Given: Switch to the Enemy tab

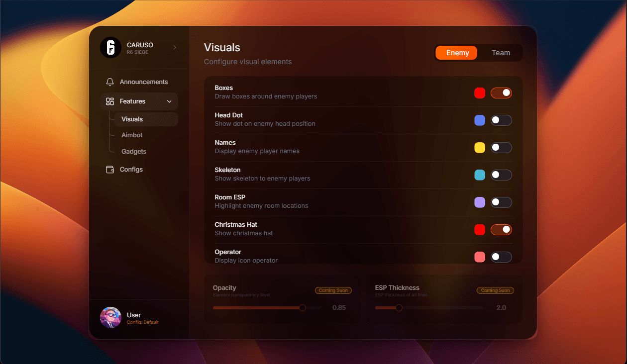Looking at the screenshot, I should 456,53.
